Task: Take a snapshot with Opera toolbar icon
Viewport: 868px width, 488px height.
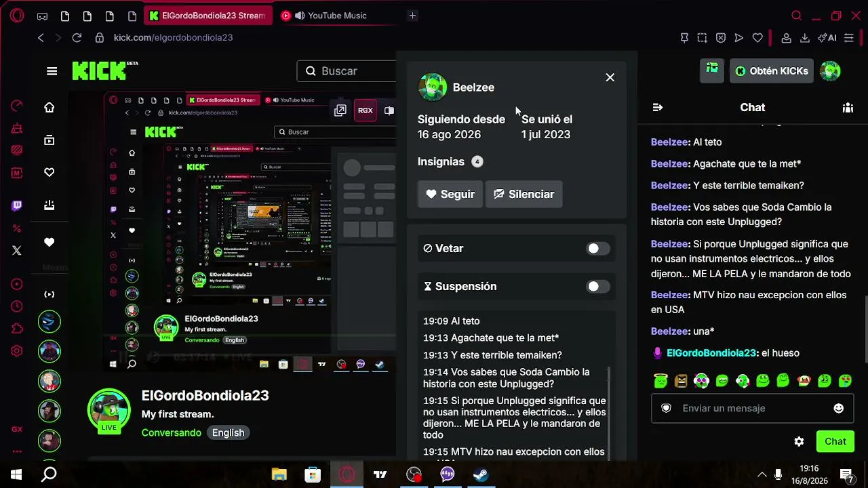Action: 703,38
